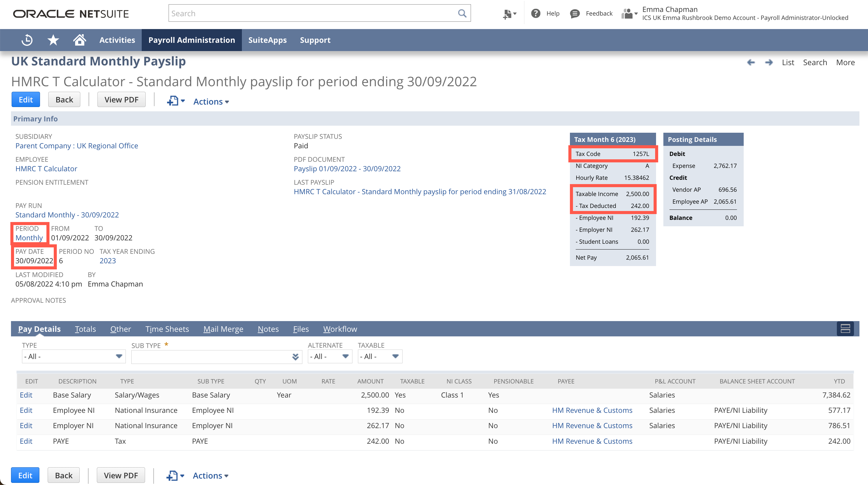
Task: Open the Recent Records clock icon
Action: click(27, 40)
